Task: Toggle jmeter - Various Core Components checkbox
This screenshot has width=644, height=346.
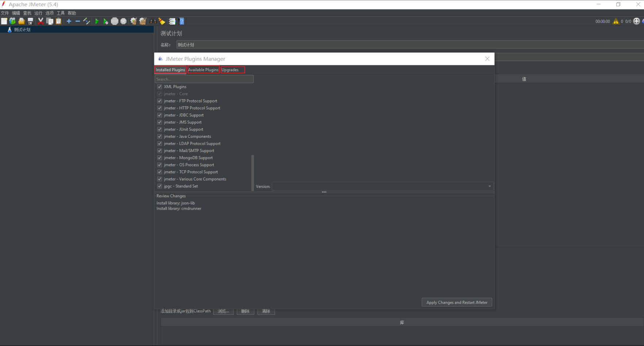Action: pyautogui.click(x=159, y=179)
